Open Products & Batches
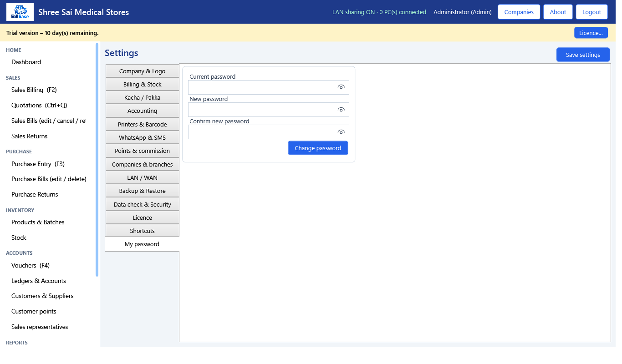 click(38, 222)
